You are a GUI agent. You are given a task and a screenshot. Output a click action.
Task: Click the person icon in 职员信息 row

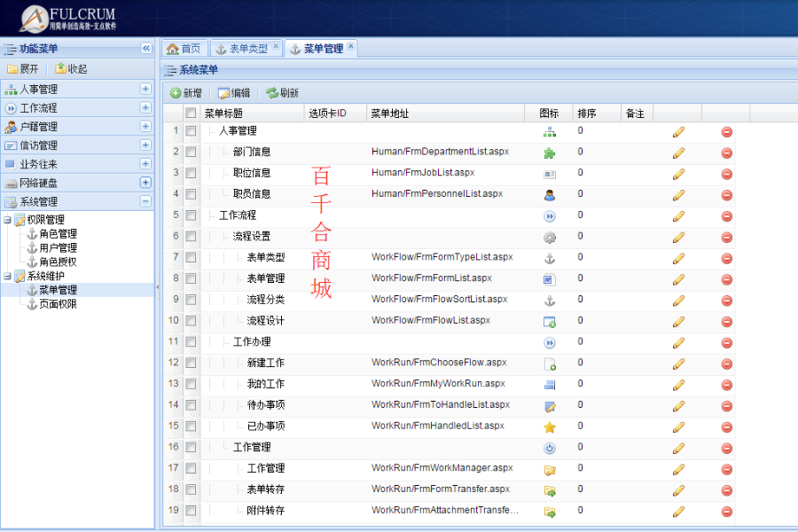tap(550, 195)
